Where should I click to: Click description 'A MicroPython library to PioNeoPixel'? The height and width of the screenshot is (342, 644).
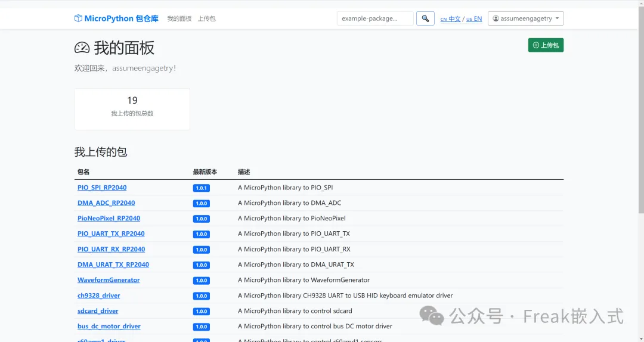[292, 219]
